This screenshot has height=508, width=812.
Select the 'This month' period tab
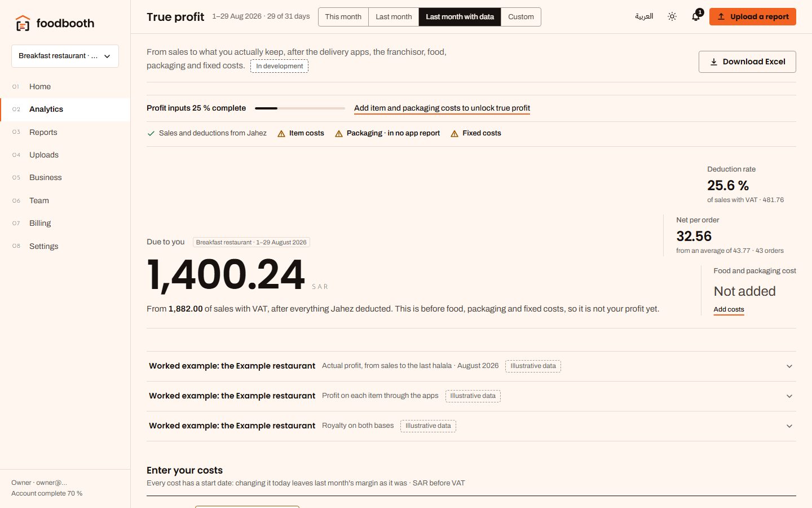point(343,17)
